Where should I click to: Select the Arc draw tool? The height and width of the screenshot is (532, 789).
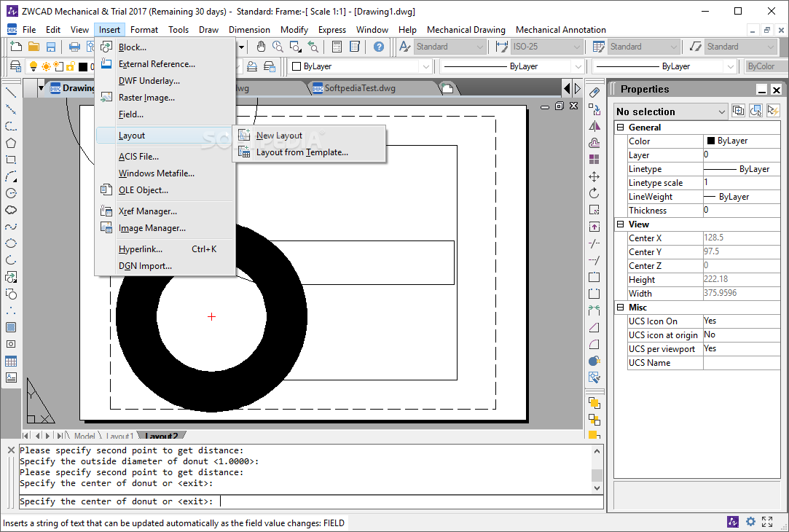tap(11, 176)
